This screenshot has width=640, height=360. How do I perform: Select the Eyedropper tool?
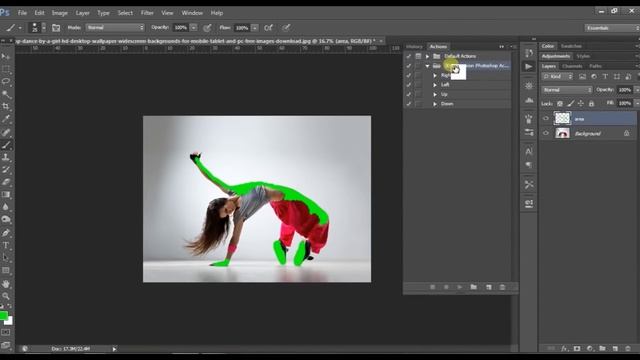pos(6,119)
